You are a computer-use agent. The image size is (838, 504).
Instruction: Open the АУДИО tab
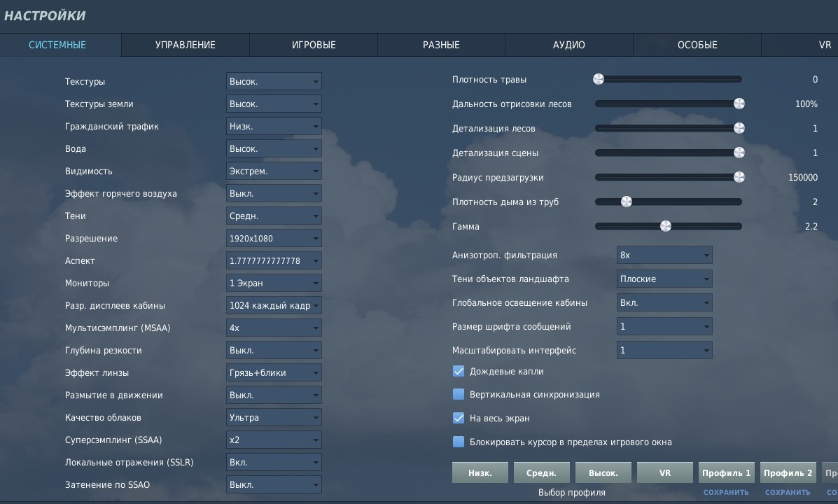pyautogui.click(x=568, y=45)
